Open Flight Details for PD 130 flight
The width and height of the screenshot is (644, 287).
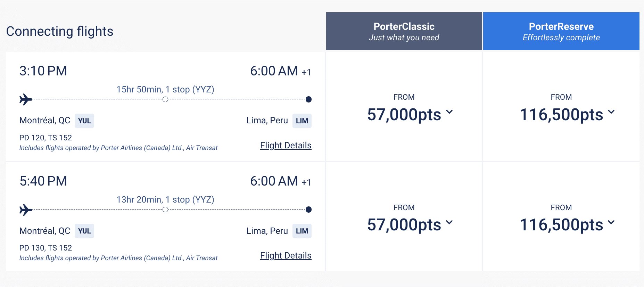[286, 255]
